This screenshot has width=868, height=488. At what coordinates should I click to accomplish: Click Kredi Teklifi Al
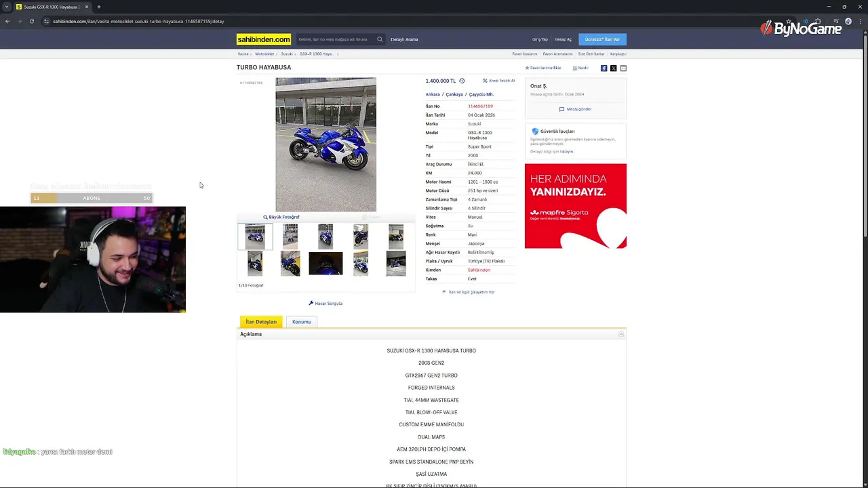[x=498, y=81]
